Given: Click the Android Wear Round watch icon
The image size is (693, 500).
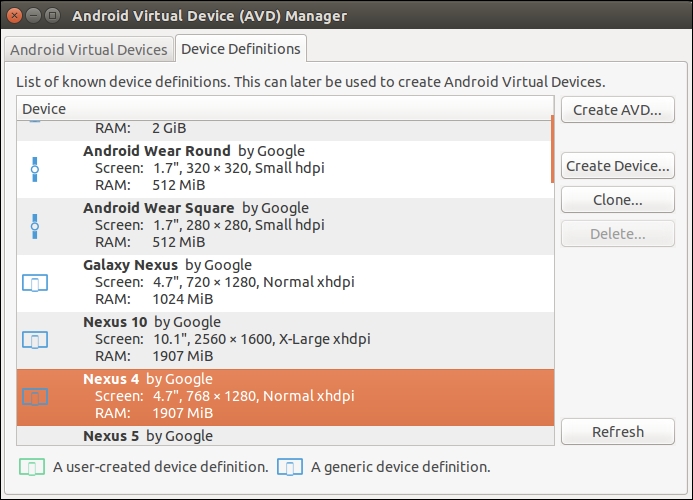Looking at the screenshot, I should pos(34,169).
